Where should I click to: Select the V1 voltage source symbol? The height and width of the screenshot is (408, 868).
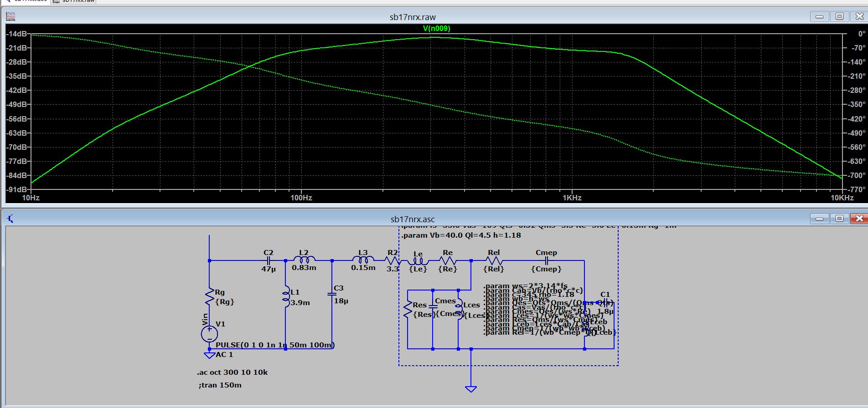tap(209, 334)
